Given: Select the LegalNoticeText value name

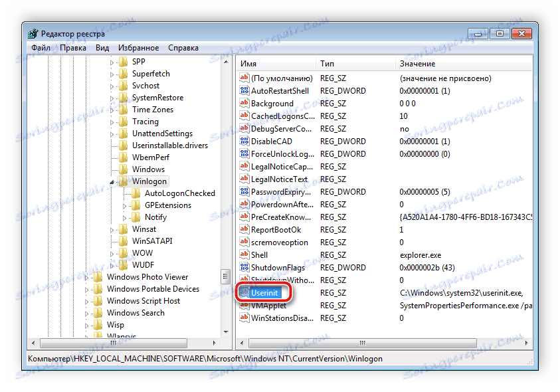Looking at the screenshot, I should [x=279, y=179].
